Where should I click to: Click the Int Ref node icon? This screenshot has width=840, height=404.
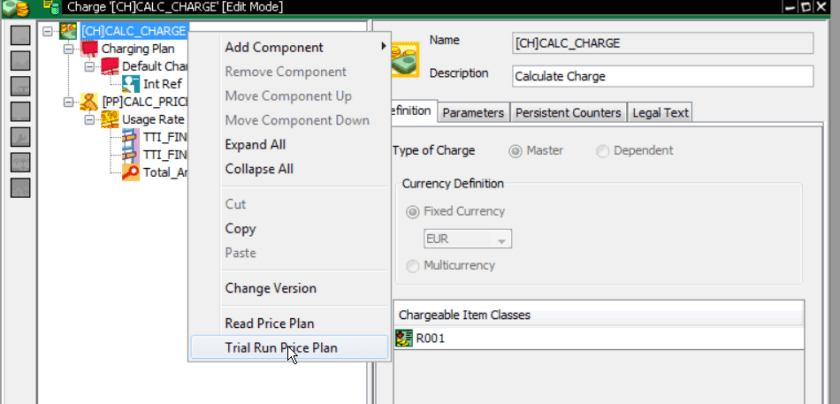[x=131, y=84]
